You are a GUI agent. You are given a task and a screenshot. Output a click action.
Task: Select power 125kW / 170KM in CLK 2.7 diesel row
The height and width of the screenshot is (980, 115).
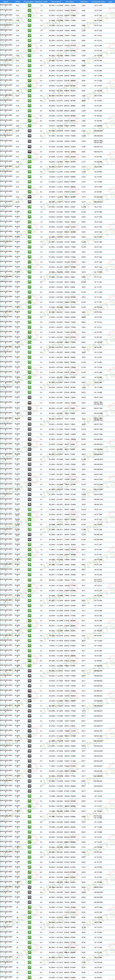[x=70, y=141]
